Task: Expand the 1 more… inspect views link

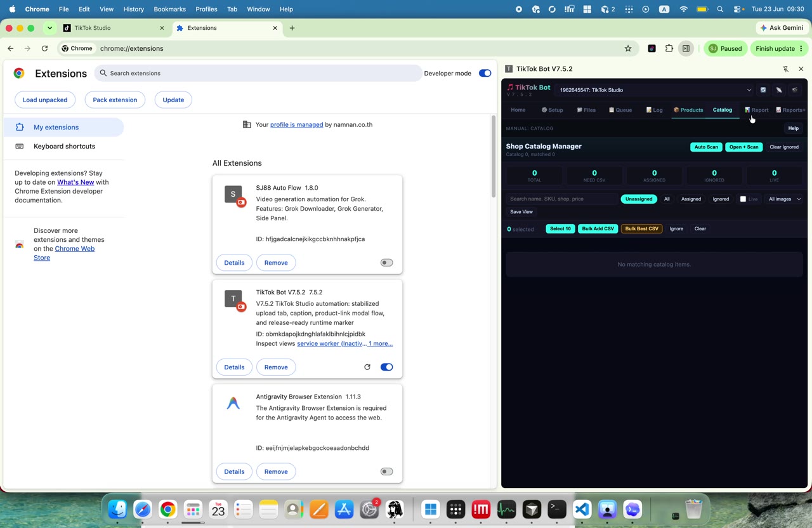Action: [381, 343]
